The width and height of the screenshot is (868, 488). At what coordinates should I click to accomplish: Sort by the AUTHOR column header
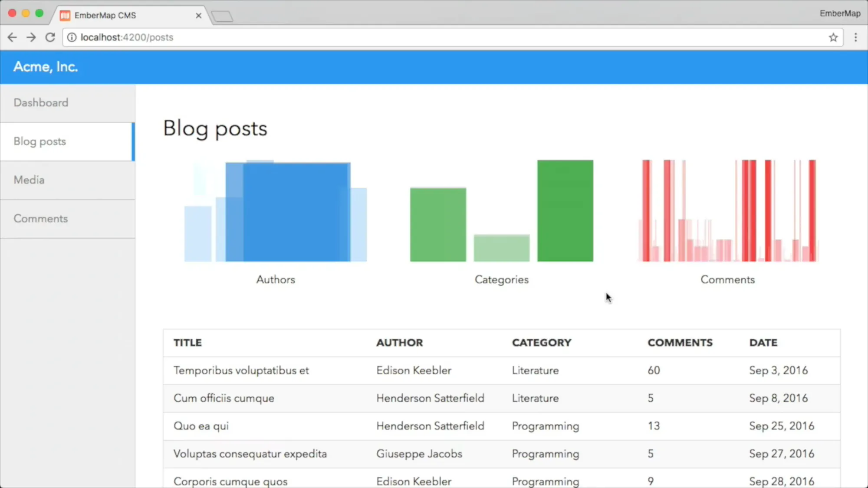pyautogui.click(x=399, y=343)
